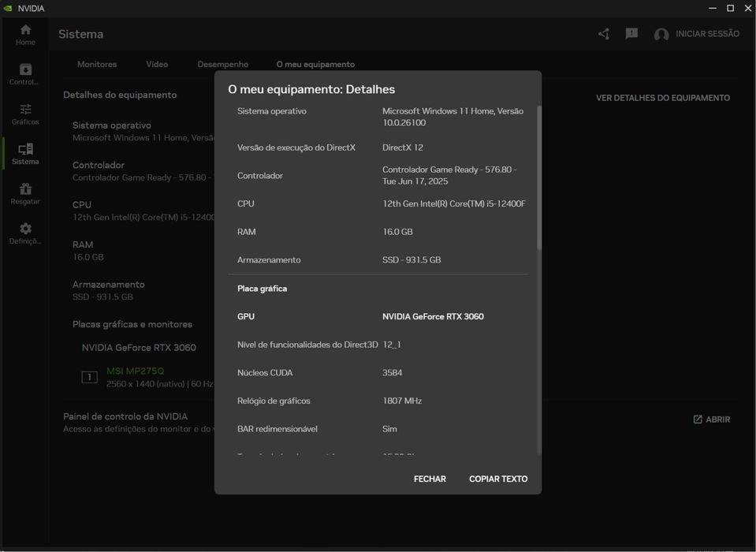Click the external-link icon beside ABRIR
The height and width of the screenshot is (552, 756).
point(698,420)
